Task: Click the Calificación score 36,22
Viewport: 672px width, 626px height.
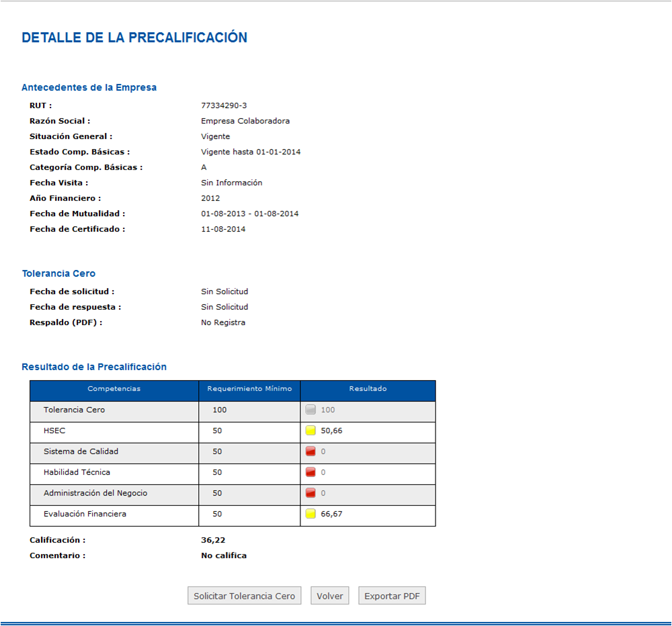Action: pyautogui.click(x=213, y=540)
